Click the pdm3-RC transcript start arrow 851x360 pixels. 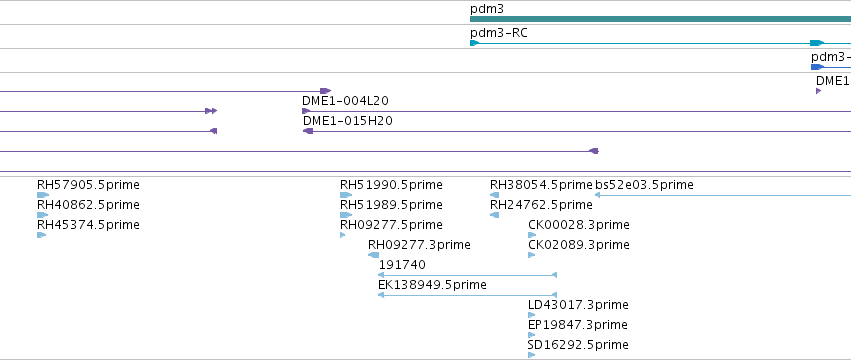(x=474, y=43)
